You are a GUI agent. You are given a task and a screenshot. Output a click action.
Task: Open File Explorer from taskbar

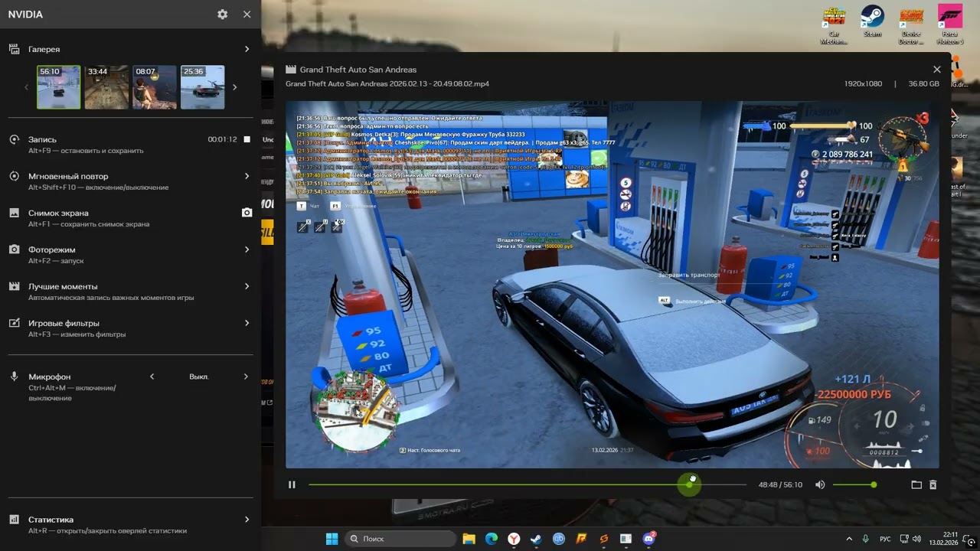469,539
